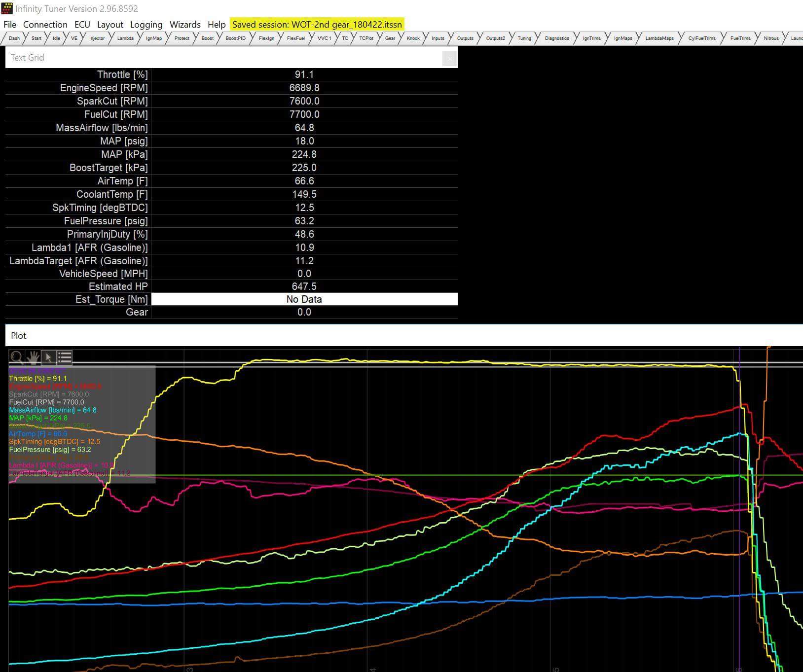Click the MassAirflow entry in plot legend
803x672 pixels.
pyautogui.click(x=52, y=410)
